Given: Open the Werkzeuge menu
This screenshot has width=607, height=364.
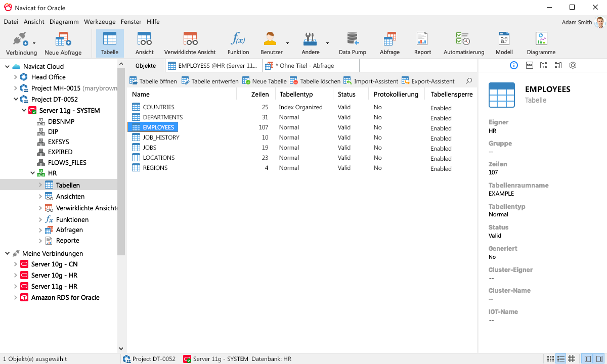Looking at the screenshot, I should coord(99,22).
